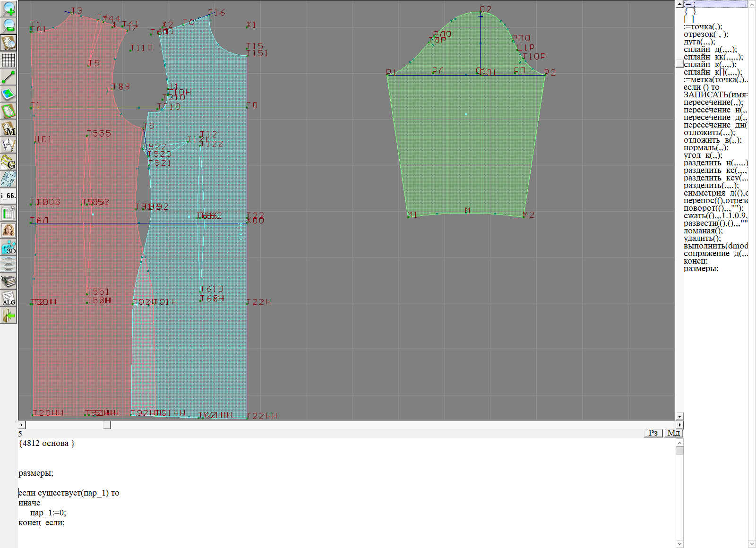Click the zoom out magnifier icon
The width and height of the screenshot is (756, 548).
pyautogui.click(x=9, y=26)
